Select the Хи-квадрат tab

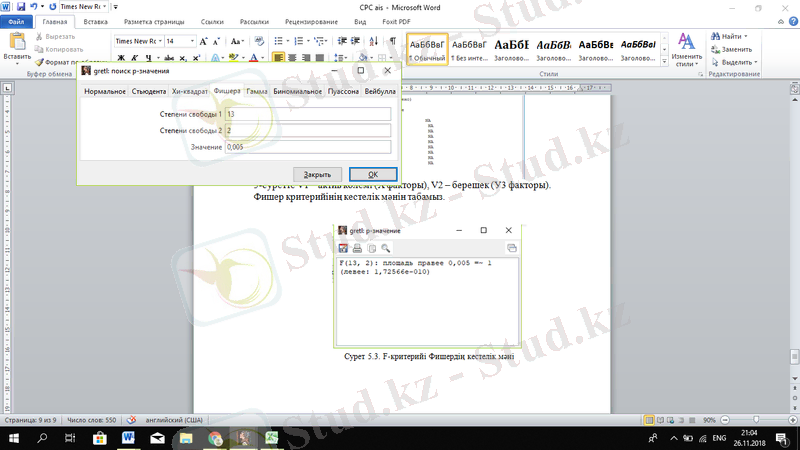[x=190, y=92]
